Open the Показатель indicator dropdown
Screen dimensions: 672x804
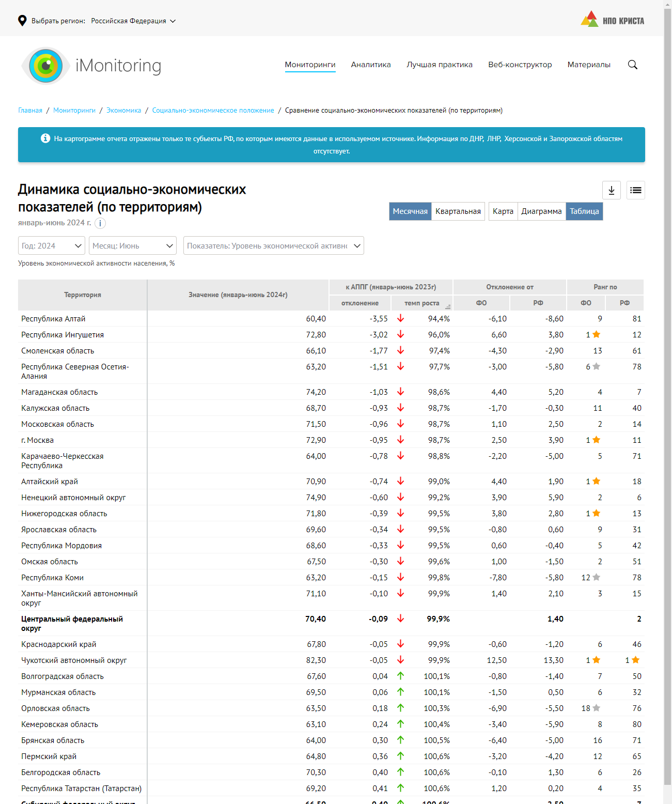click(x=273, y=245)
